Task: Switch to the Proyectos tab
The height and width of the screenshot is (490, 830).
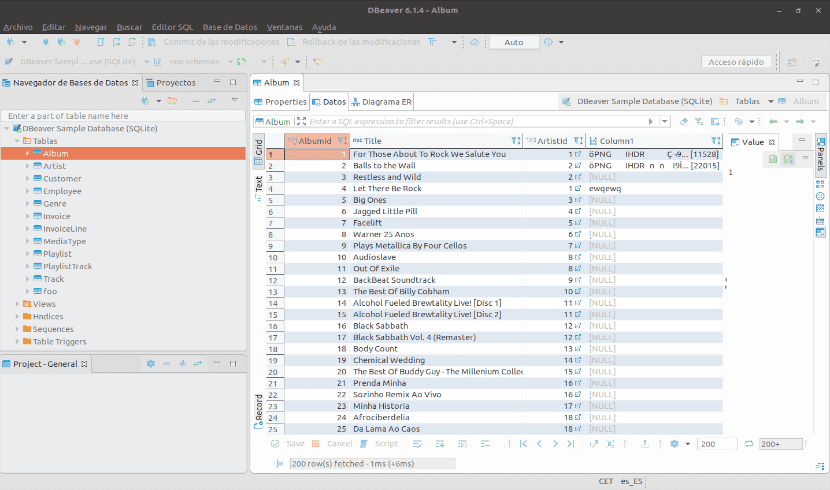Action: pos(171,83)
